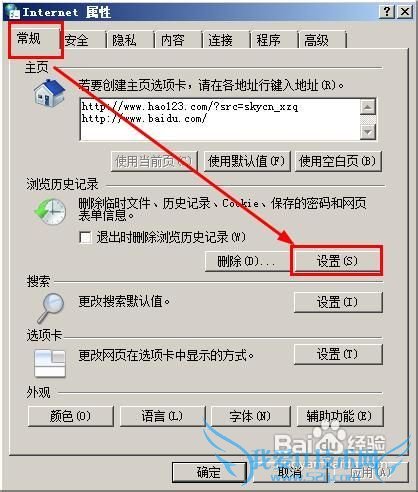Click the home page list up arrow
418x492 pixels.
[x=368, y=107]
